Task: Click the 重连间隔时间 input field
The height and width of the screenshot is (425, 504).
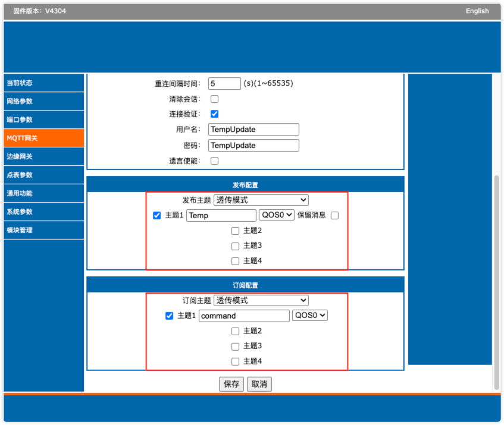Action: tap(224, 83)
